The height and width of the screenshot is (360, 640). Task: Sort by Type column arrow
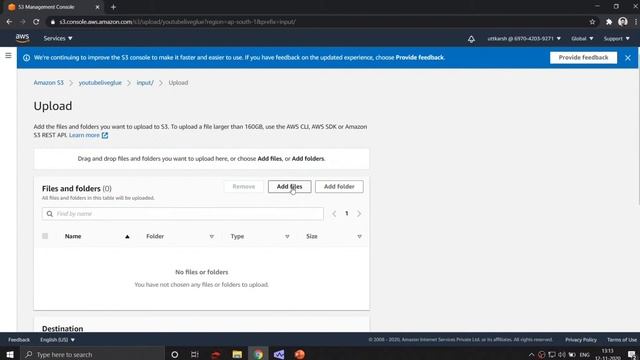click(x=287, y=236)
